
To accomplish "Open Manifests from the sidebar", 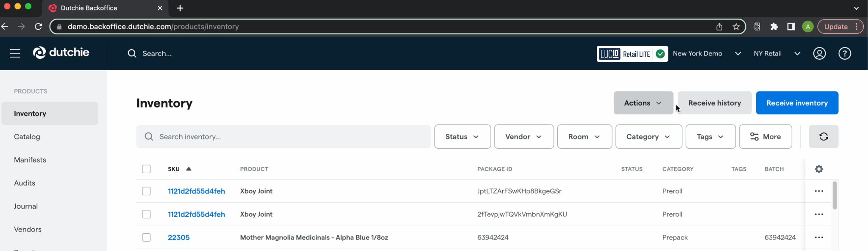I will click(30, 160).
